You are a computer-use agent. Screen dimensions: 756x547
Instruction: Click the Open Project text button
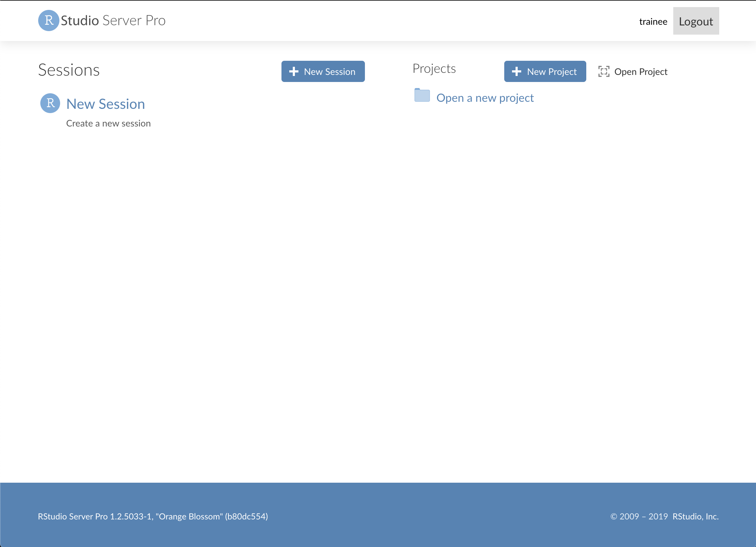pyautogui.click(x=641, y=72)
